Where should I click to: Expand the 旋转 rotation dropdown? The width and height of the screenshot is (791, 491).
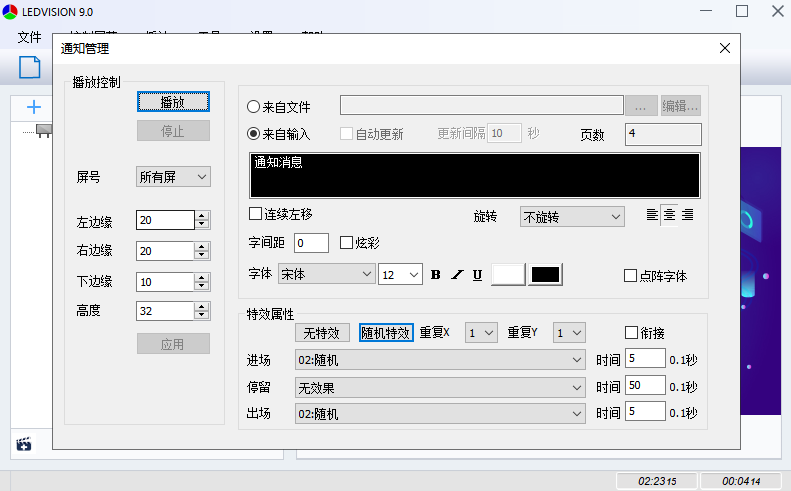pos(571,216)
